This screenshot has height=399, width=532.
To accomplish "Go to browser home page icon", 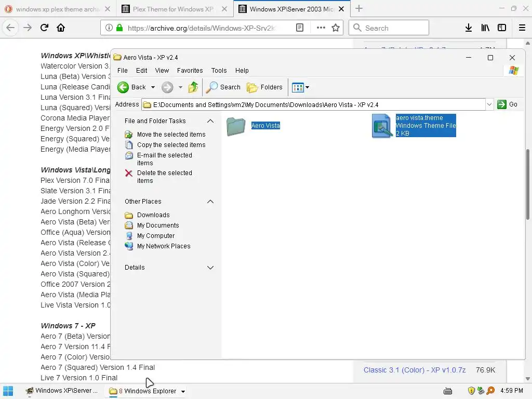I will tap(61, 28).
